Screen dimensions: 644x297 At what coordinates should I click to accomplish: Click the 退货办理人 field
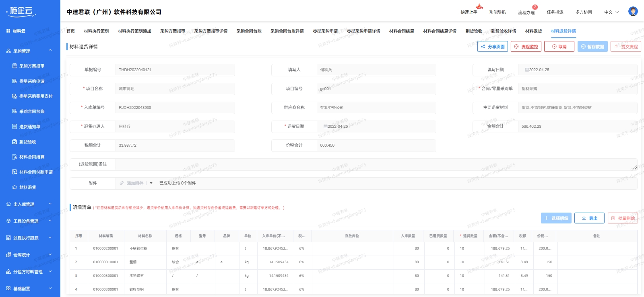click(175, 127)
